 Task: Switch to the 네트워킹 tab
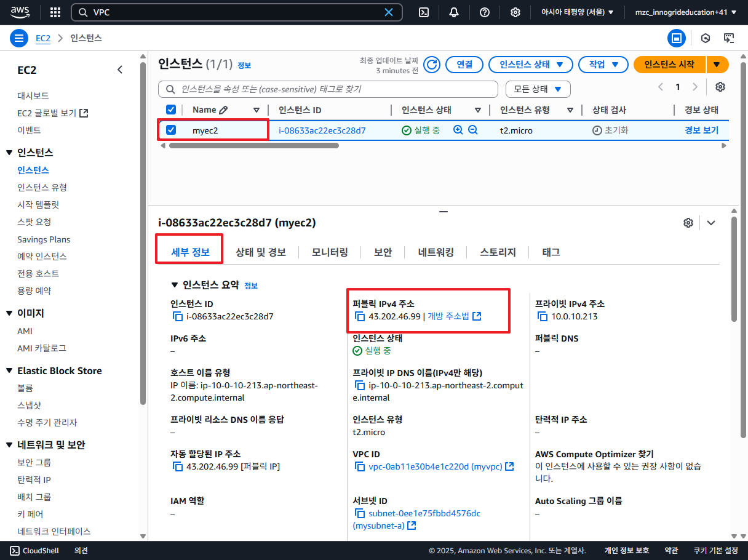pos(436,252)
